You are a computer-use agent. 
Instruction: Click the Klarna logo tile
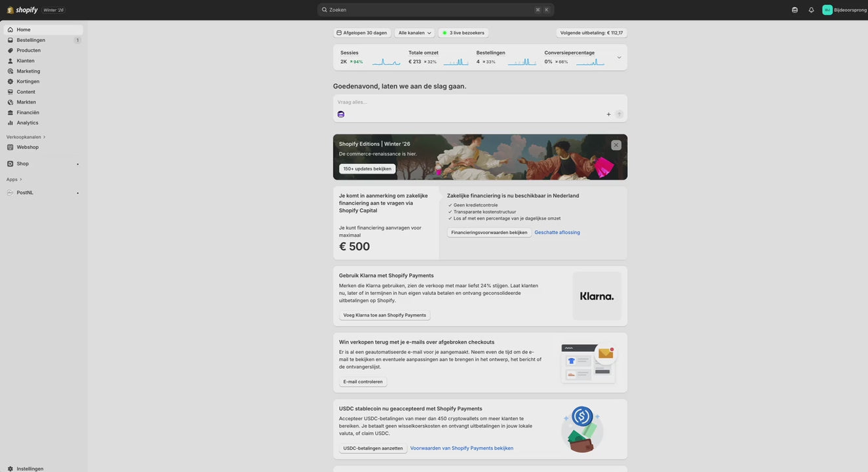point(597,296)
